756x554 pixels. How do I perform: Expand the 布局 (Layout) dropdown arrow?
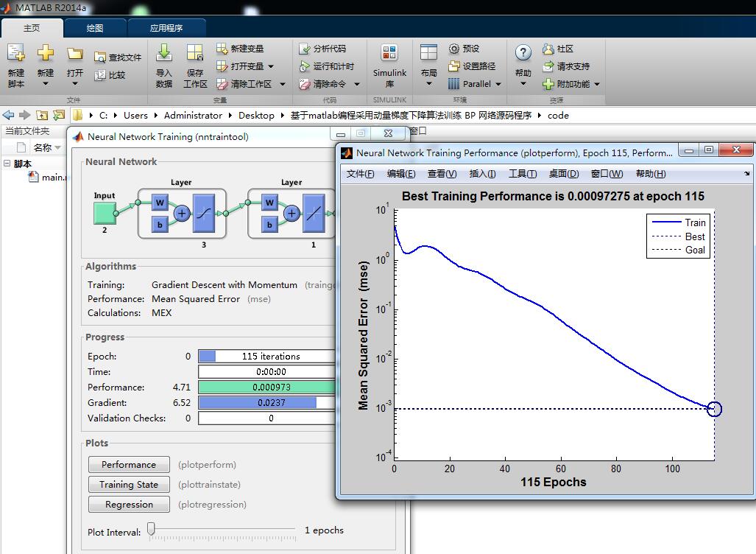428,84
